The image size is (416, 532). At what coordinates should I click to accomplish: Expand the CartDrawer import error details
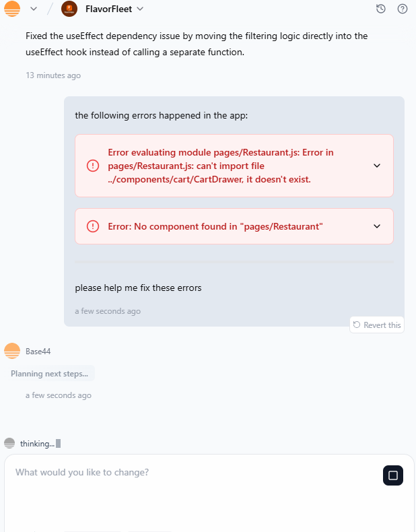coord(377,166)
